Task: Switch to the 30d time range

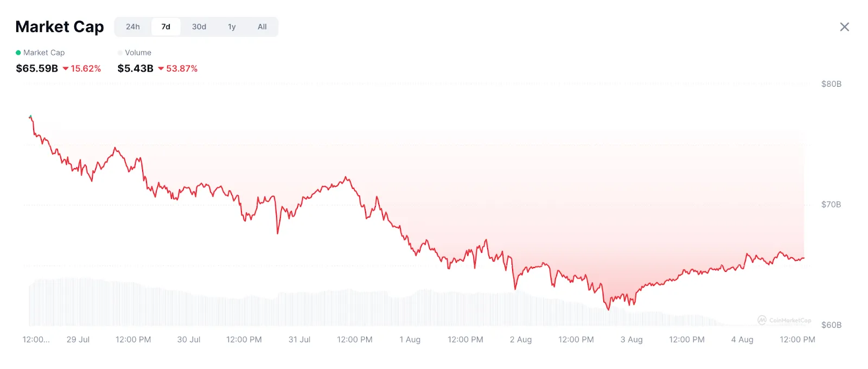Action: pyautogui.click(x=199, y=27)
